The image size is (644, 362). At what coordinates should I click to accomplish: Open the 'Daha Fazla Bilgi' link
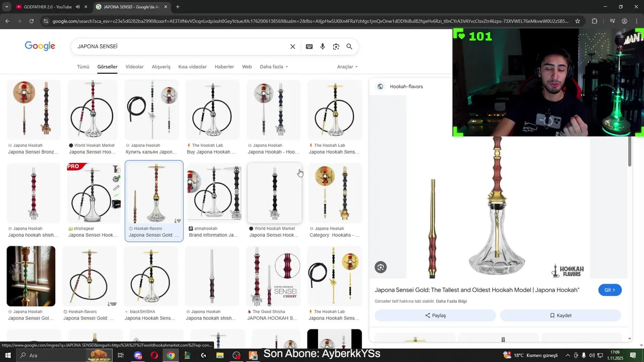pos(451,301)
